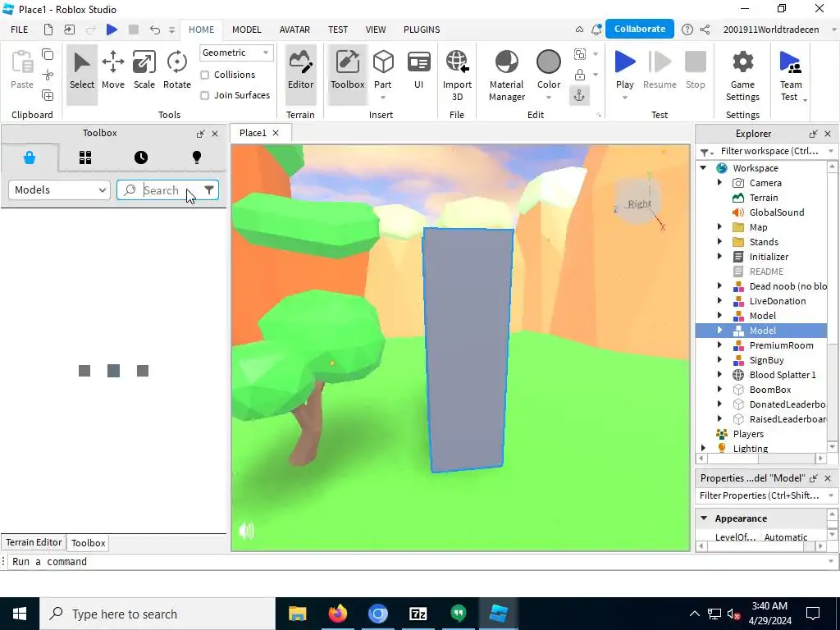Click the notifications bell icon
Viewport: 840px width, 630px height.
(596, 30)
